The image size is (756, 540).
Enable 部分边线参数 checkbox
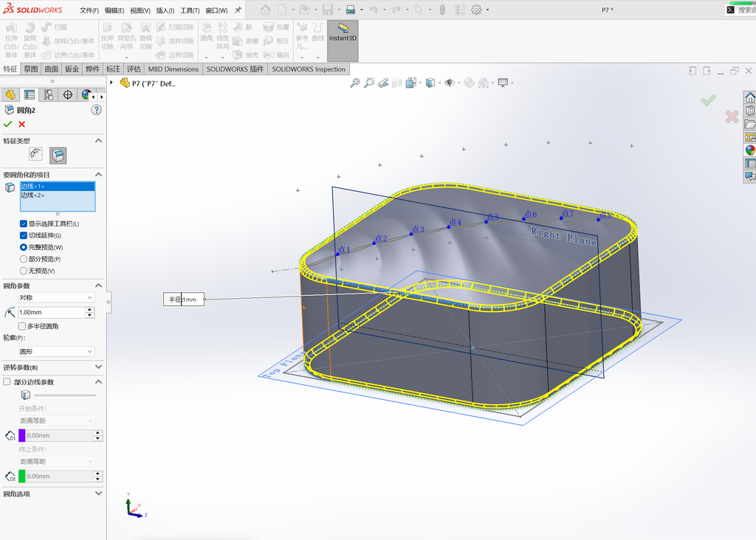coord(7,381)
